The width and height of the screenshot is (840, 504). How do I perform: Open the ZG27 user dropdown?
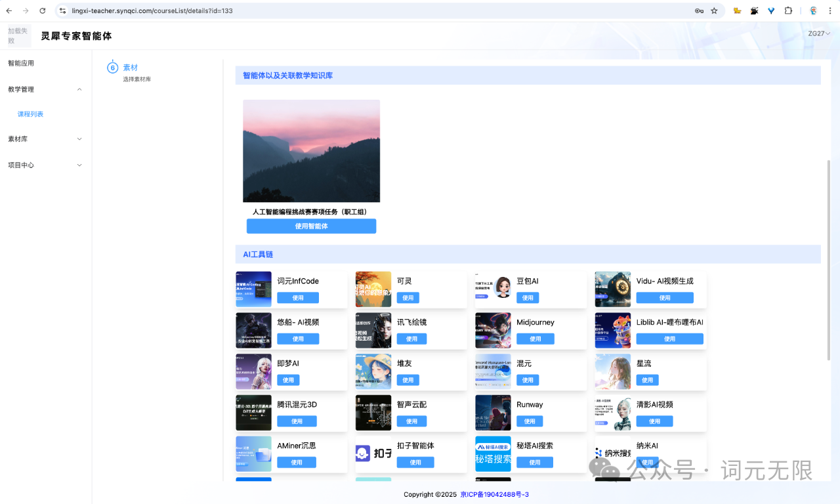click(819, 33)
